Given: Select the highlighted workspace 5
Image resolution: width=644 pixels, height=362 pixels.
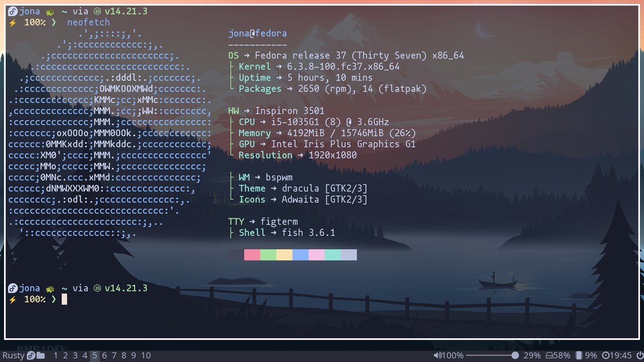Looking at the screenshot, I should [x=95, y=355].
